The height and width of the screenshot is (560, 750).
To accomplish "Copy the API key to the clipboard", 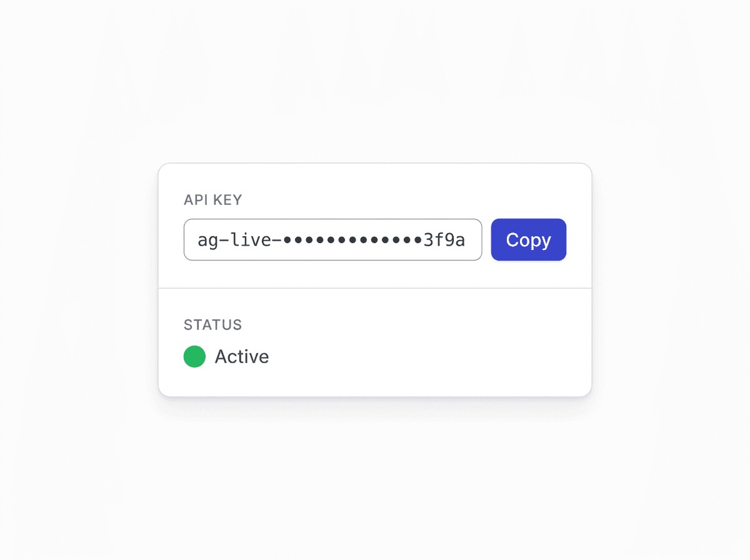I will (528, 239).
